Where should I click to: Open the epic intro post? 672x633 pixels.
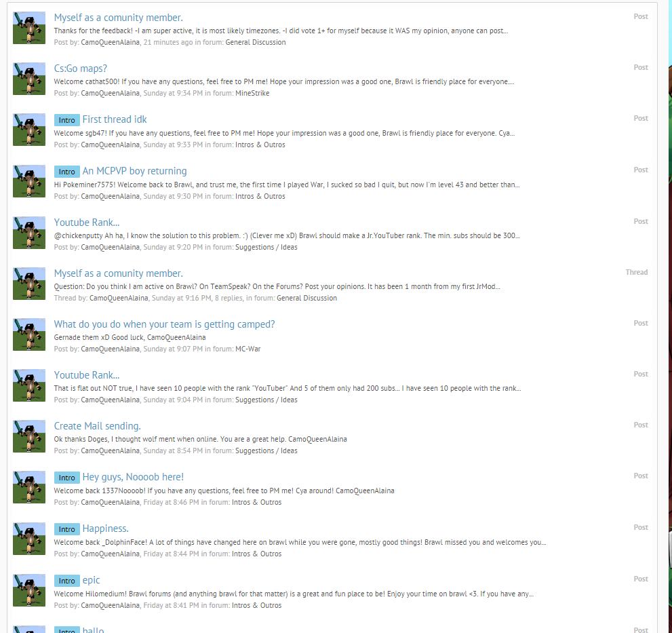tap(92, 580)
